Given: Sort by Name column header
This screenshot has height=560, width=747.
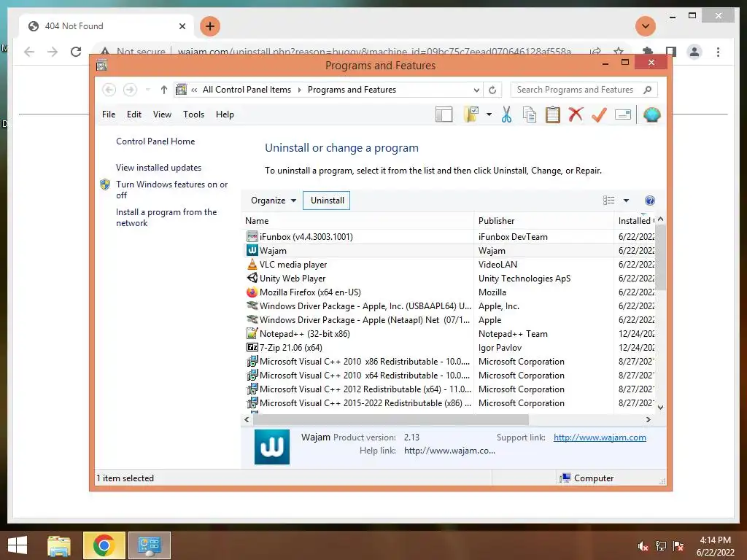Looking at the screenshot, I should pos(357,221).
